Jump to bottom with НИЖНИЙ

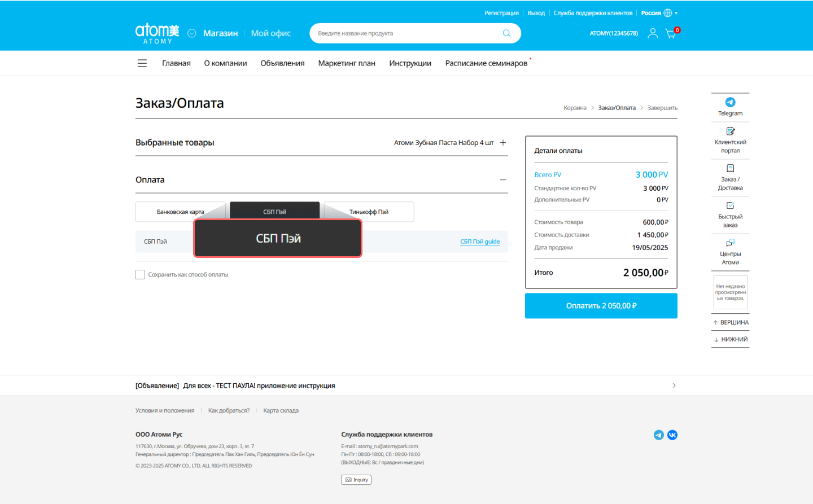tap(731, 339)
